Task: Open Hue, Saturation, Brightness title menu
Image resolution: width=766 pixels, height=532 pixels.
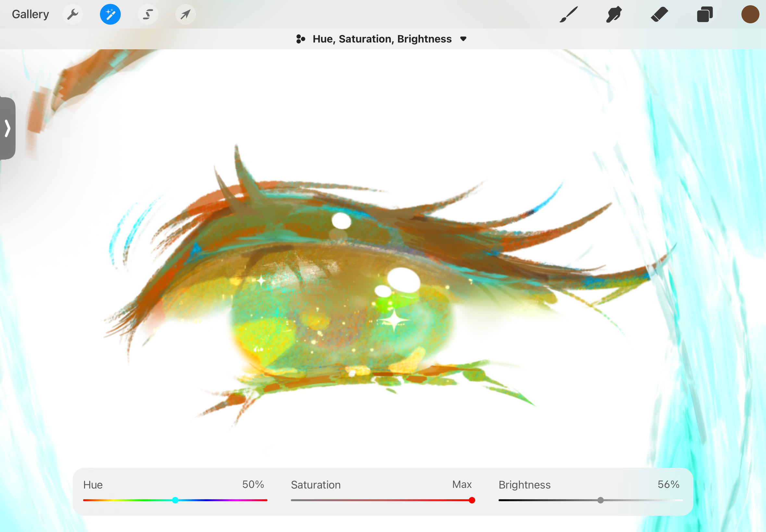Action: click(x=382, y=39)
